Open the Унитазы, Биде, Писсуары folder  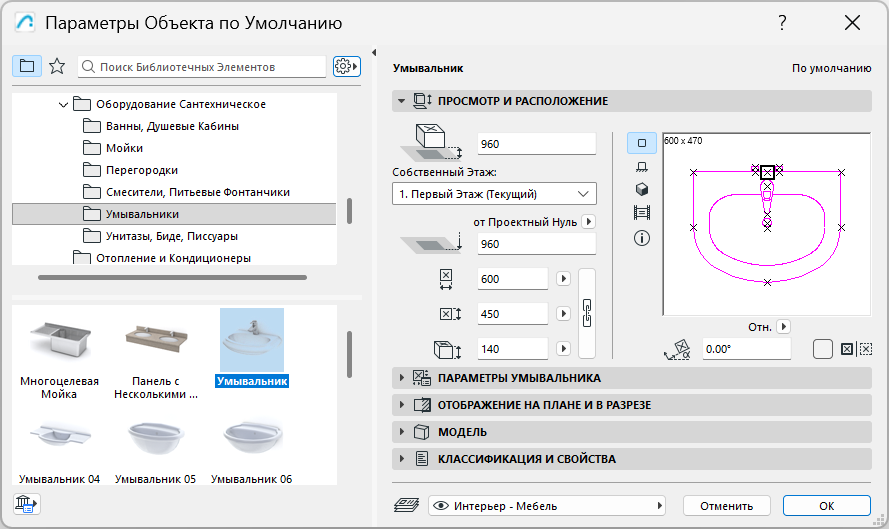point(171,236)
